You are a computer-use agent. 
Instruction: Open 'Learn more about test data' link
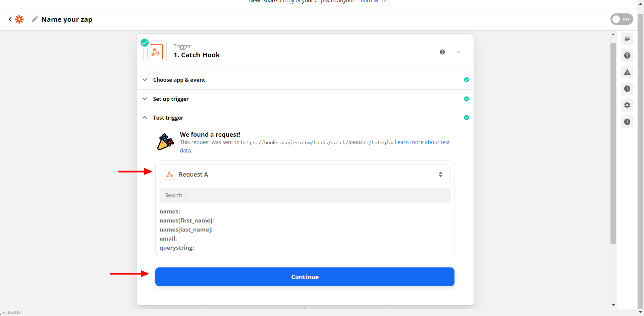(422, 142)
